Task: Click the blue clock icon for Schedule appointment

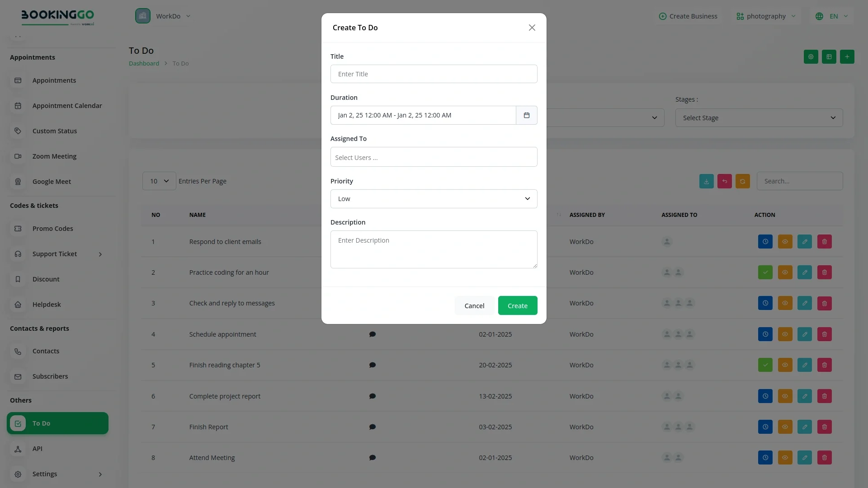Action: point(765,334)
